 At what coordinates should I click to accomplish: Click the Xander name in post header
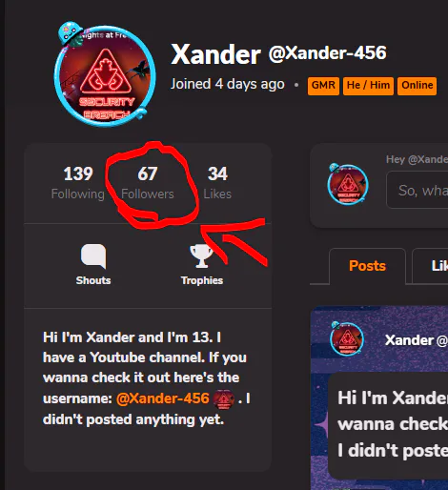[x=409, y=340]
